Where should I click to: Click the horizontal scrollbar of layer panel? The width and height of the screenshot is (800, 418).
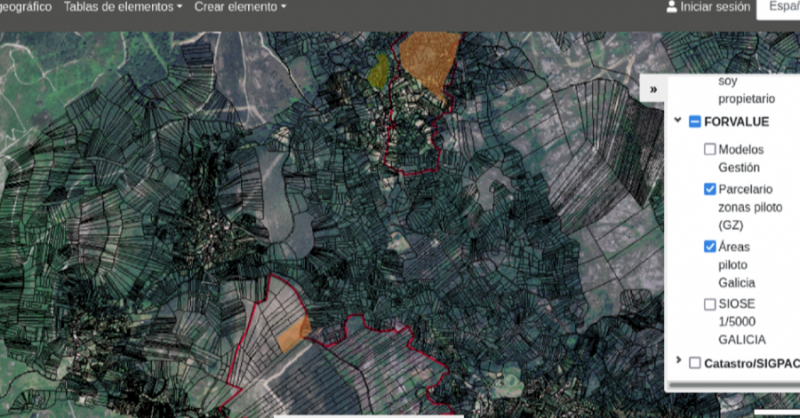pyautogui.click(x=735, y=385)
